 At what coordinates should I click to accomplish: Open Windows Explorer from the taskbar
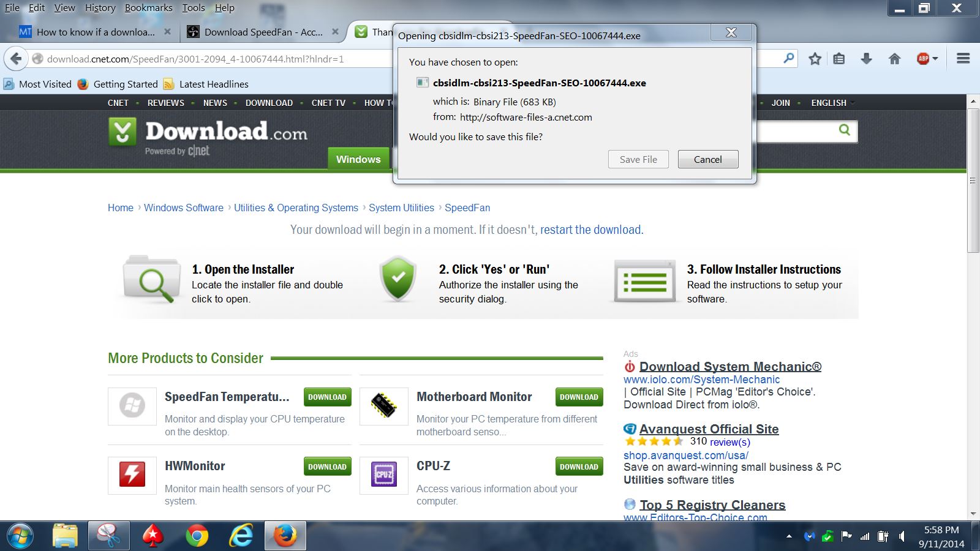(65, 536)
